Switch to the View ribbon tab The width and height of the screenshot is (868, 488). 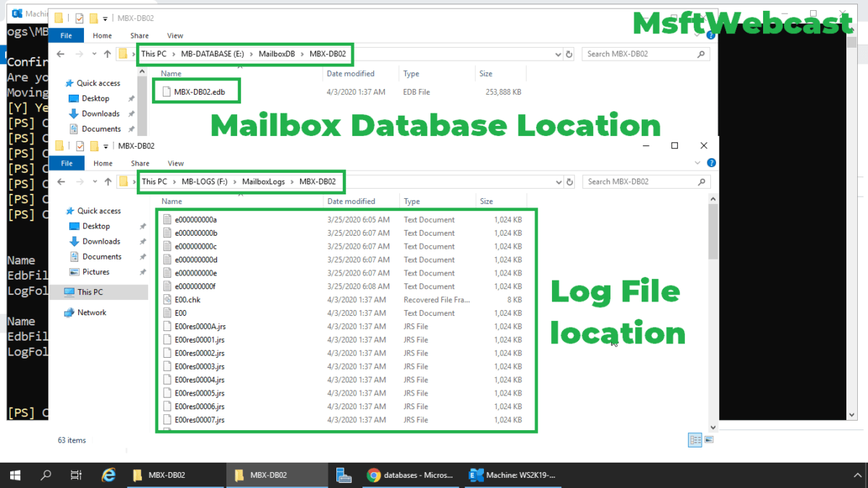[x=175, y=163]
